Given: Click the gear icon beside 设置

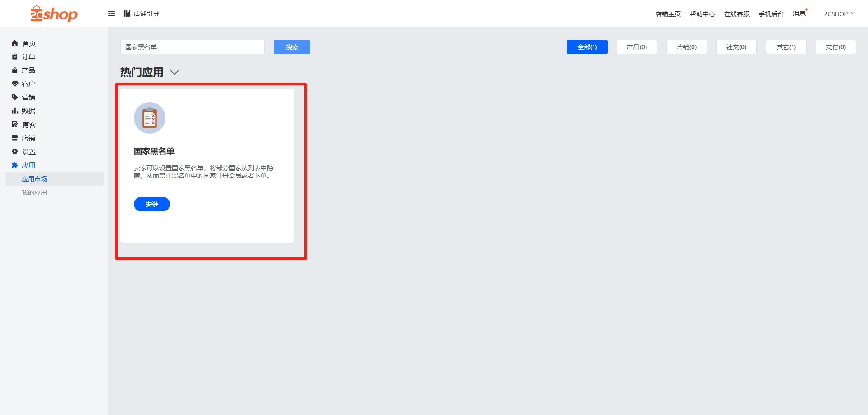Looking at the screenshot, I should click(14, 152).
